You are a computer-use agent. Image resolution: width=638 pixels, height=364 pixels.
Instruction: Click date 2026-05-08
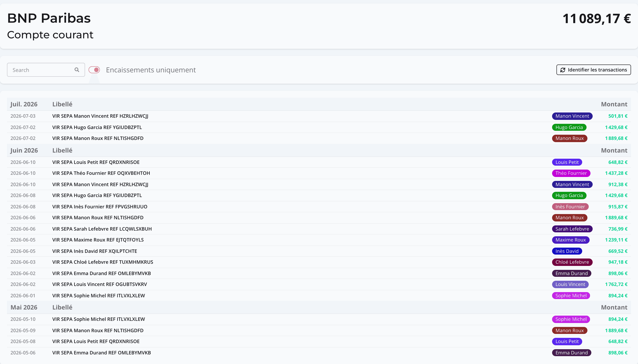(23, 342)
